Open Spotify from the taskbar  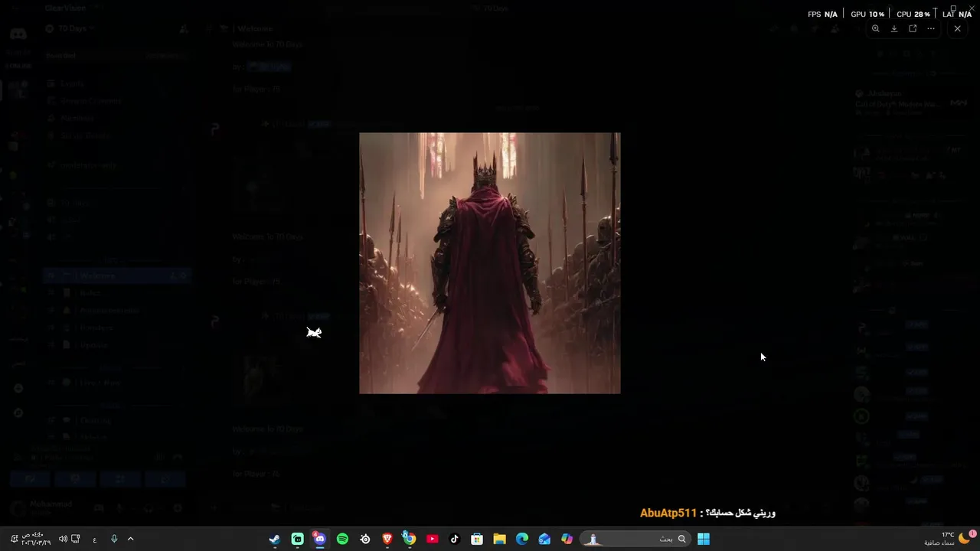[342, 539]
